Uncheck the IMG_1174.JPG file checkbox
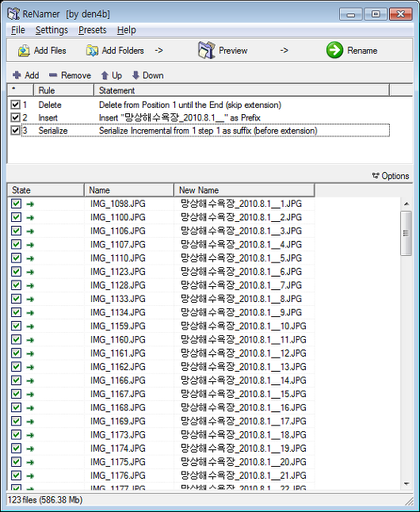The height and width of the screenshot is (512, 420). pos(17,449)
